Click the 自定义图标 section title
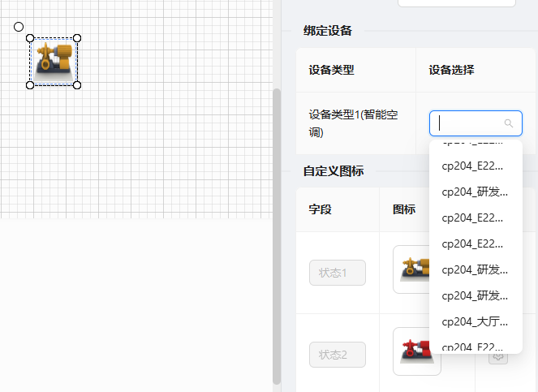The width and height of the screenshot is (538, 392). pos(334,171)
